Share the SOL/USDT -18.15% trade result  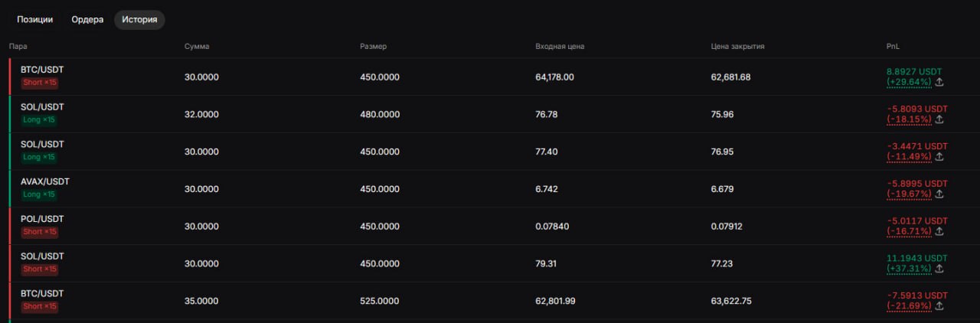pos(939,119)
